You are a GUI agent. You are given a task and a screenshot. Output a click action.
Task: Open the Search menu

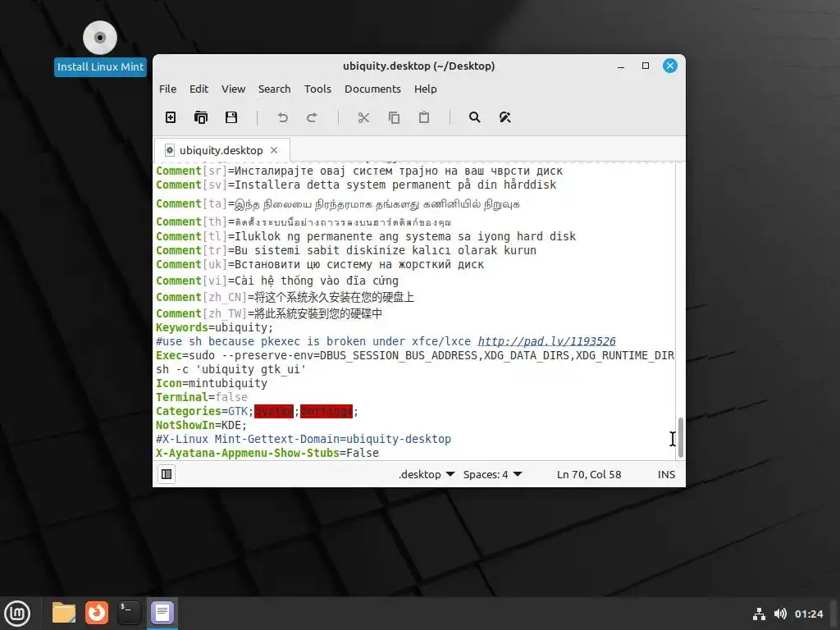[x=274, y=89]
